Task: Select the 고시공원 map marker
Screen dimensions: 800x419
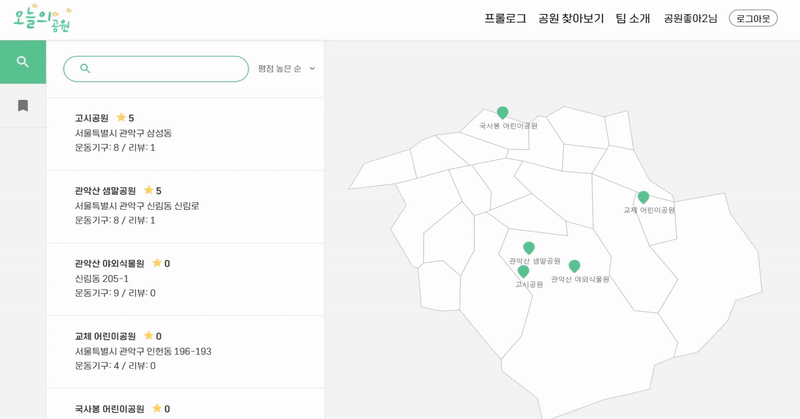Action: (523, 272)
